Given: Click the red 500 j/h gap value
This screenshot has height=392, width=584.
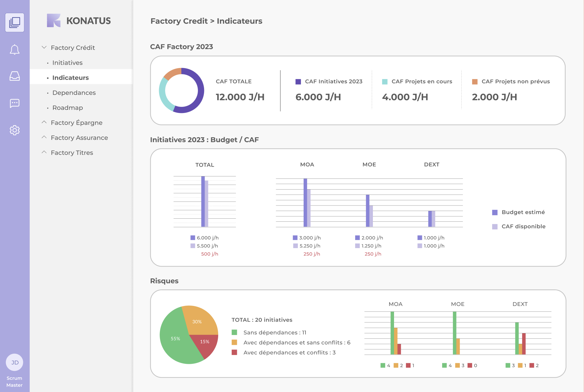Looking at the screenshot, I should point(210,254).
